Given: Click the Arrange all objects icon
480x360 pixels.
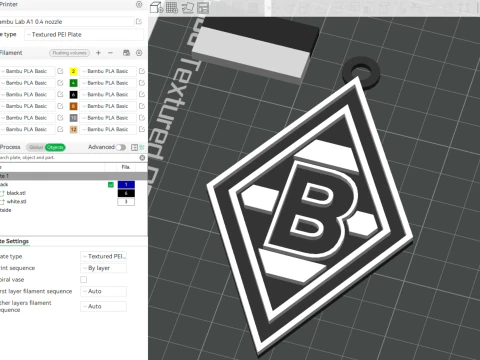Looking at the screenshot, I should (x=203, y=7).
